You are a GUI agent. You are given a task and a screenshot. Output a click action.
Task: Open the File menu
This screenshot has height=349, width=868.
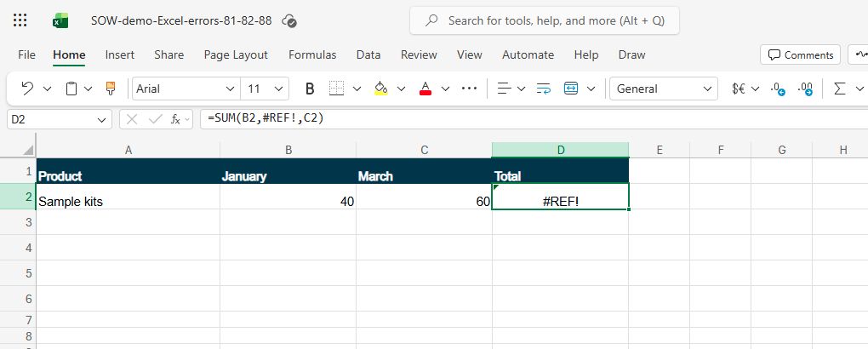[26, 54]
